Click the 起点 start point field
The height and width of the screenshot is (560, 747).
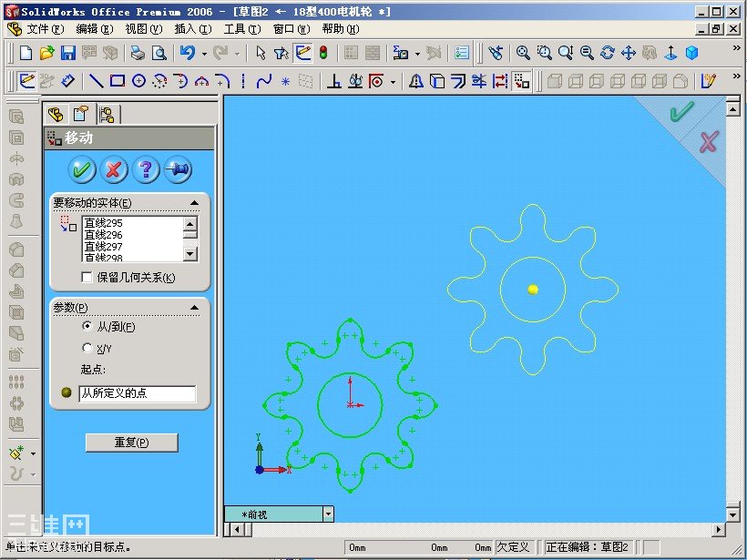(x=138, y=393)
